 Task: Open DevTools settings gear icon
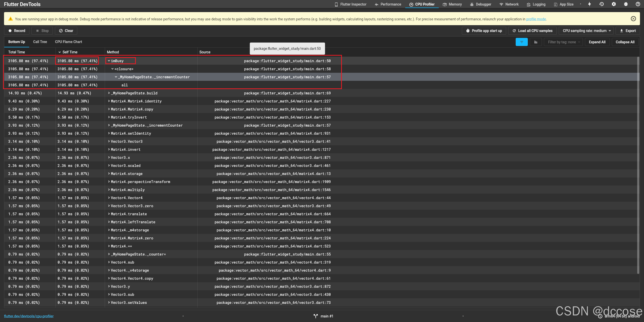(614, 4)
